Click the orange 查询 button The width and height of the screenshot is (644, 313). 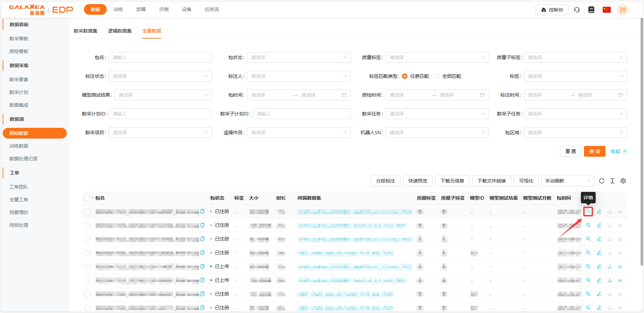point(594,151)
